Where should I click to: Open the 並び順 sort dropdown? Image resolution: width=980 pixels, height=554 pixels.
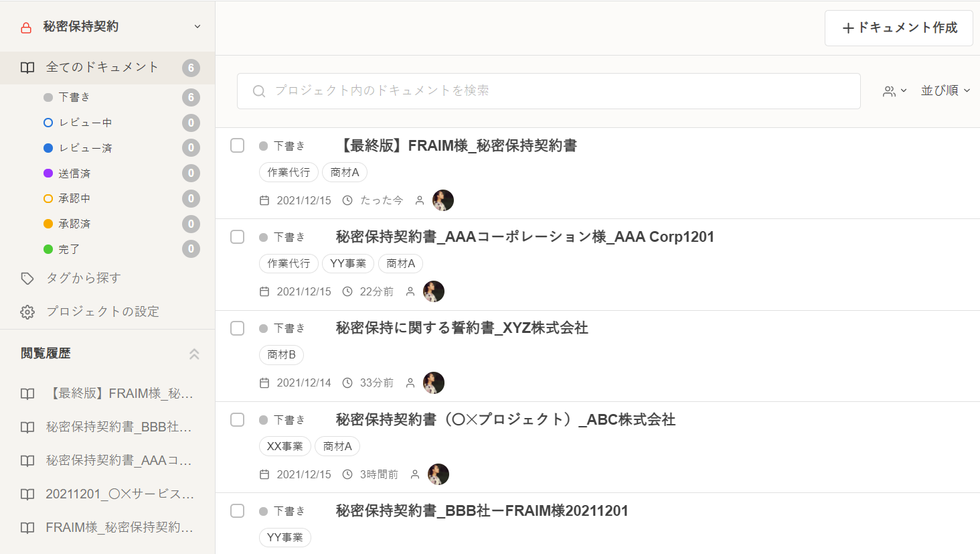(x=945, y=90)
